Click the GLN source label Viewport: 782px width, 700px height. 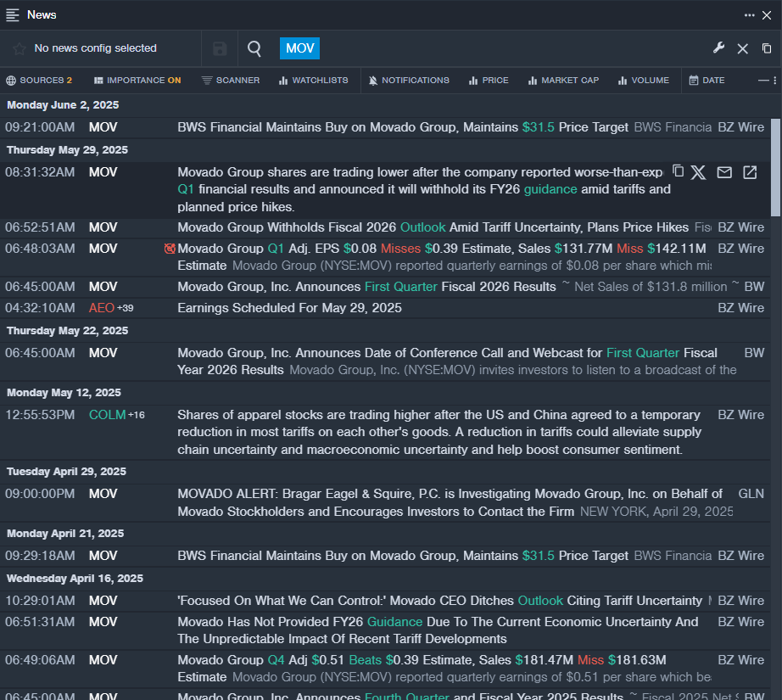coord(751,494)
